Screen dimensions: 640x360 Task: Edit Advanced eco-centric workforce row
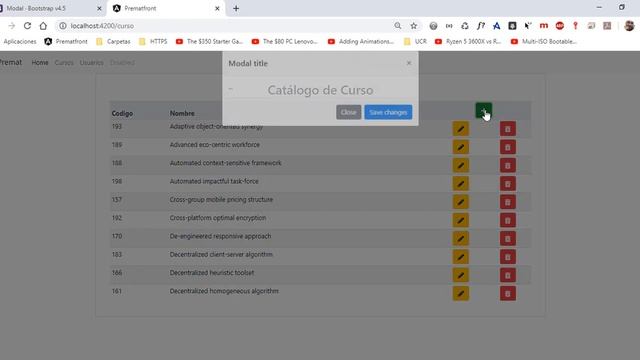pos(460,147)
